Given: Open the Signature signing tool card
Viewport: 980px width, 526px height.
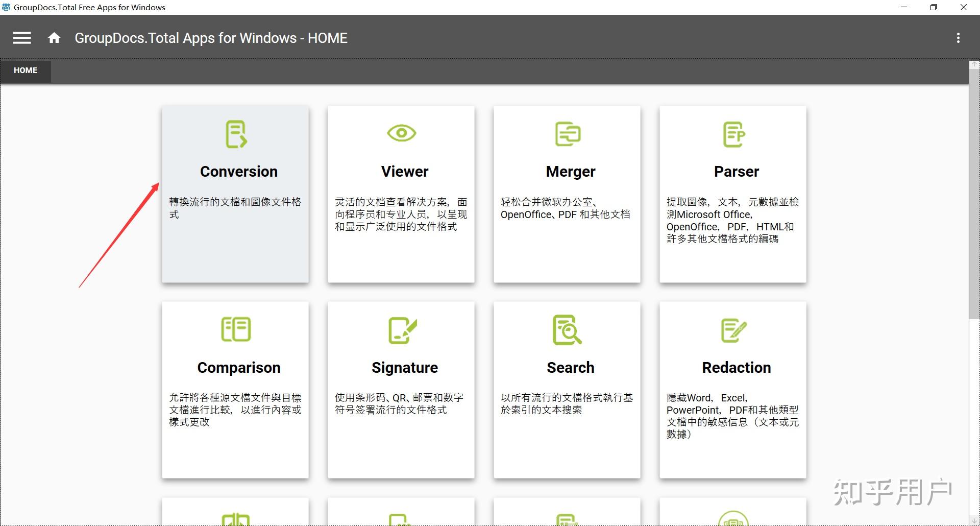Looking at the screenshot, I should (x=401, y=390).
